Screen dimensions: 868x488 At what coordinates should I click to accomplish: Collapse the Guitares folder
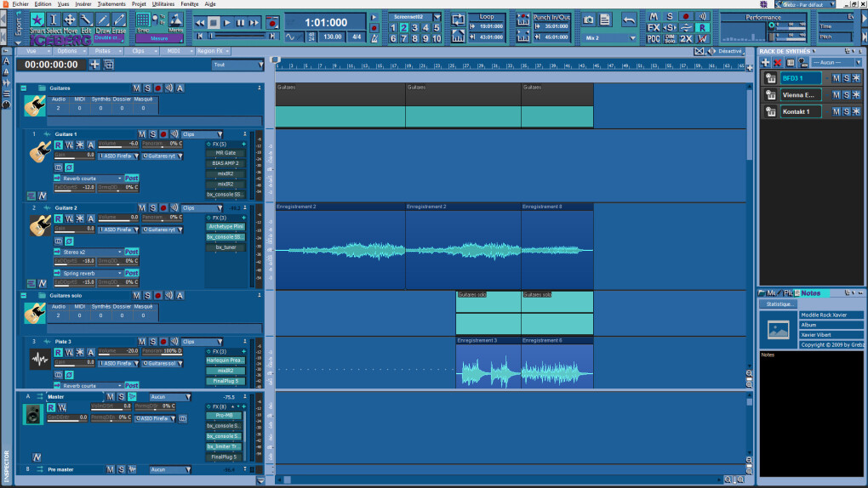tap(24, 88)
